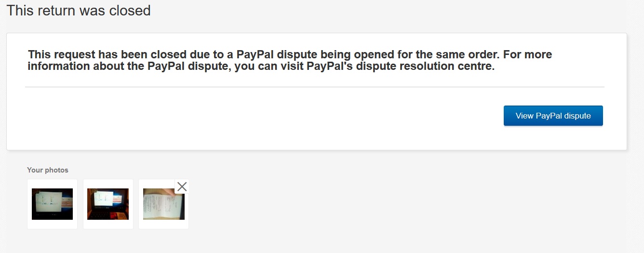
Task: Click the 'This return was closed' heading
Action: tap(79, 10)
